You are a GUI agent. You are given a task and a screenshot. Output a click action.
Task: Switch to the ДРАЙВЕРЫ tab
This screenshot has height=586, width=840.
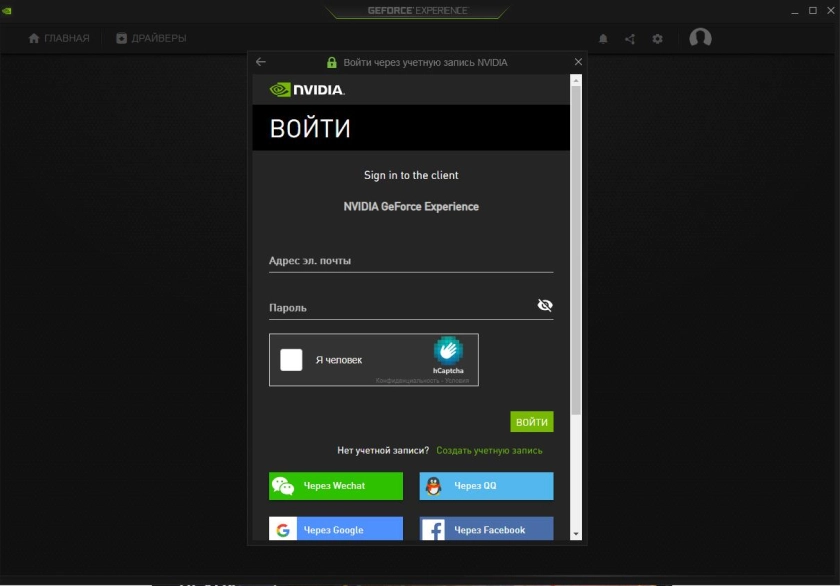(151, 38)
